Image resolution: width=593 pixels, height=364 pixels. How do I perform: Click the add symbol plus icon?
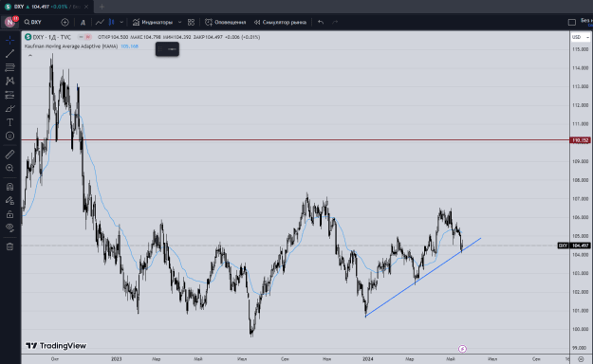click(65, 23)
